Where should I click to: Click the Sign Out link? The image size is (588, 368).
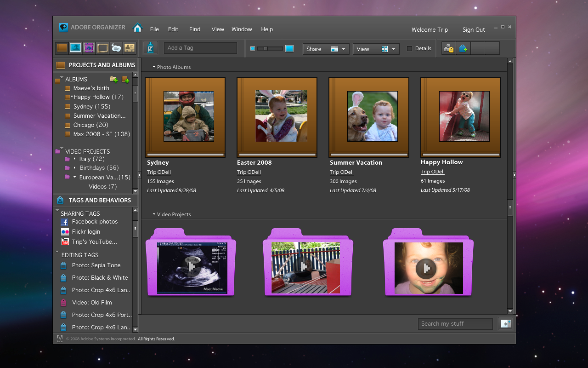click(x=474, y=29)
